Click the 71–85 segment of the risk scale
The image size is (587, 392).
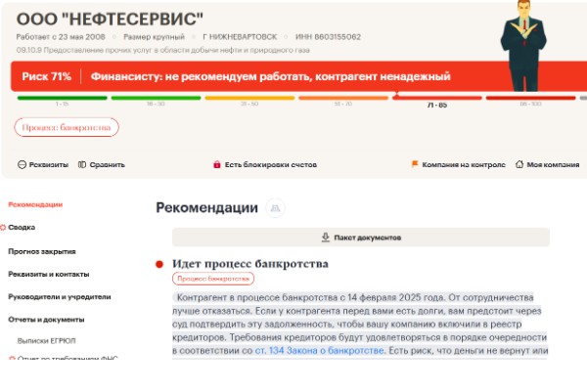(x=436, y=98)
